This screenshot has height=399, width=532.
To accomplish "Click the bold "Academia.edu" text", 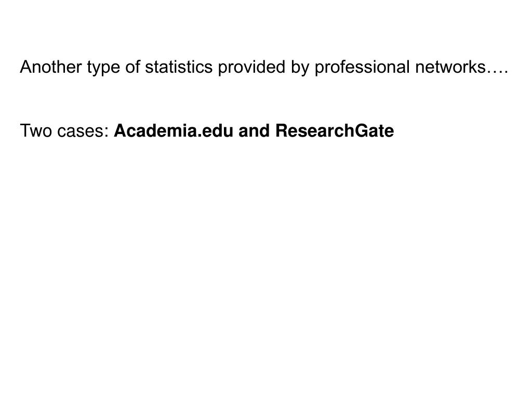I will coord(174,131).
